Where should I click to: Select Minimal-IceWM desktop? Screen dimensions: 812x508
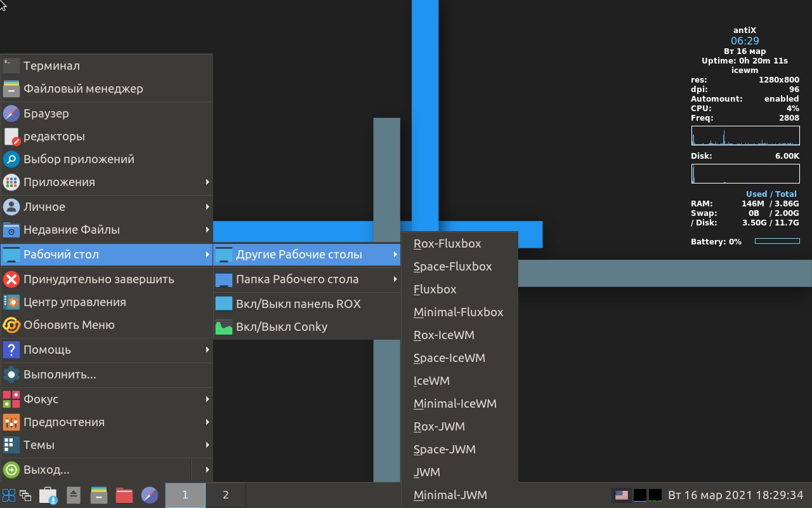460,404
